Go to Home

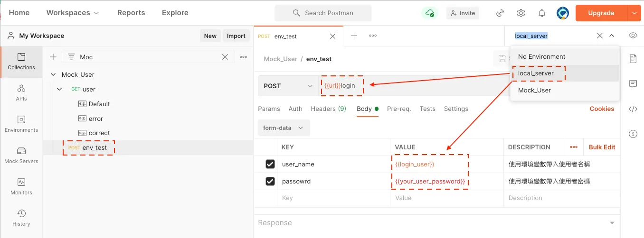(19, 13)
